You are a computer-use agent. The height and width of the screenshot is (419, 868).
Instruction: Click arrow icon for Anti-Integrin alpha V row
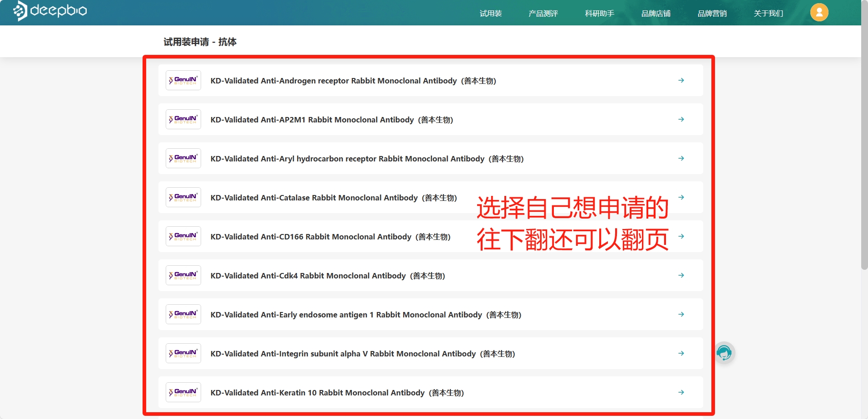tap(681, 353)
